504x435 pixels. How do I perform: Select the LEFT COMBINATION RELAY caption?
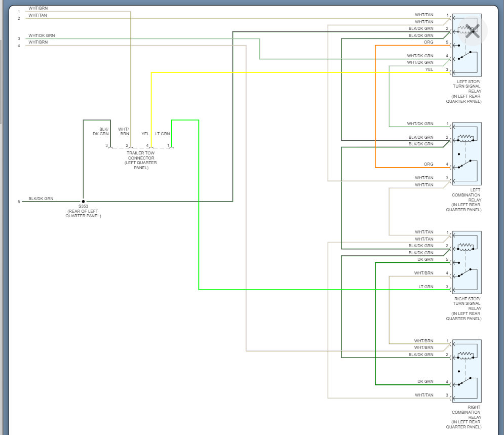(463, 200)
